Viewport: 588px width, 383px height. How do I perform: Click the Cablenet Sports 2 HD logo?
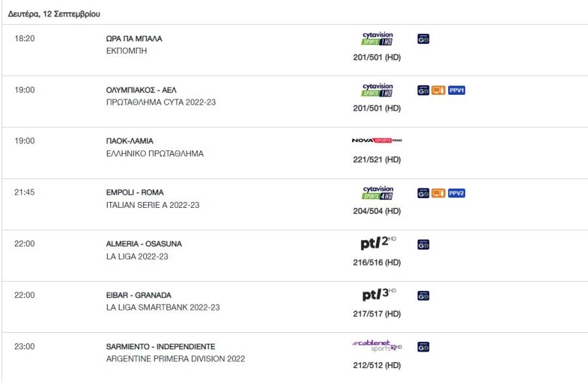coord(377,346)
